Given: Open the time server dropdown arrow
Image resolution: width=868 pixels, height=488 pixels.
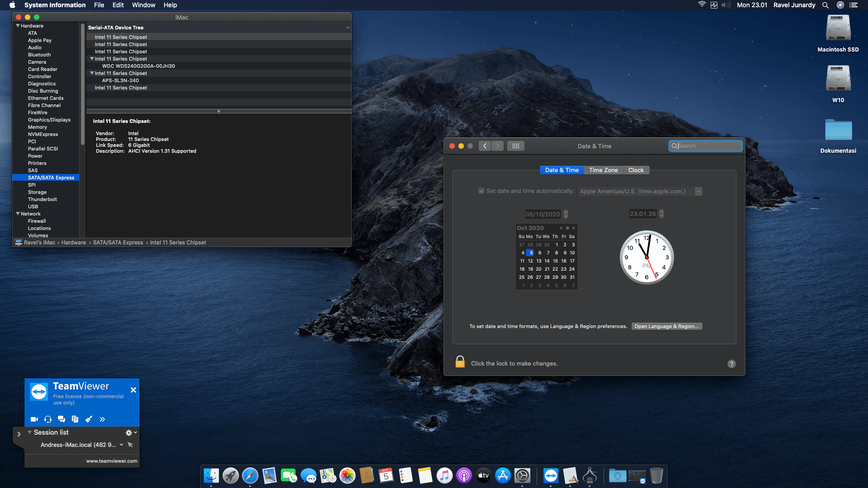Looking at the screenshot, I should [698, 191].
